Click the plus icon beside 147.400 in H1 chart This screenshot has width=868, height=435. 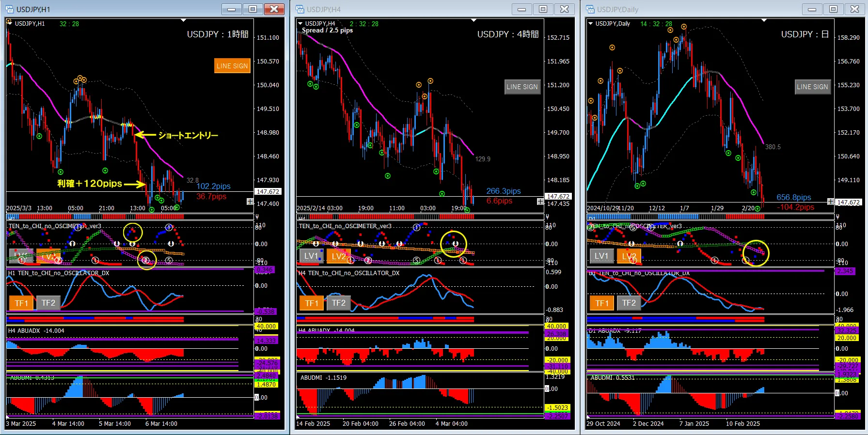pos(250,202)
